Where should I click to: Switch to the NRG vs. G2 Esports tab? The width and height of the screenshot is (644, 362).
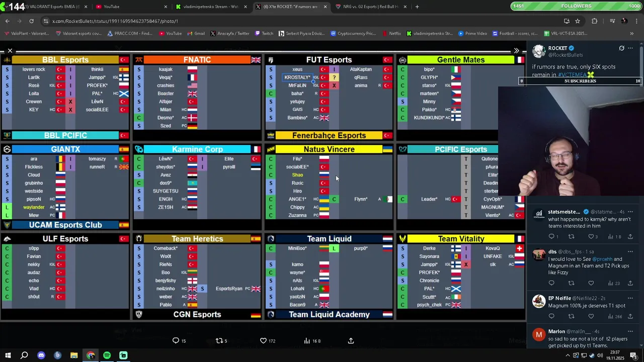pos(371,7)
